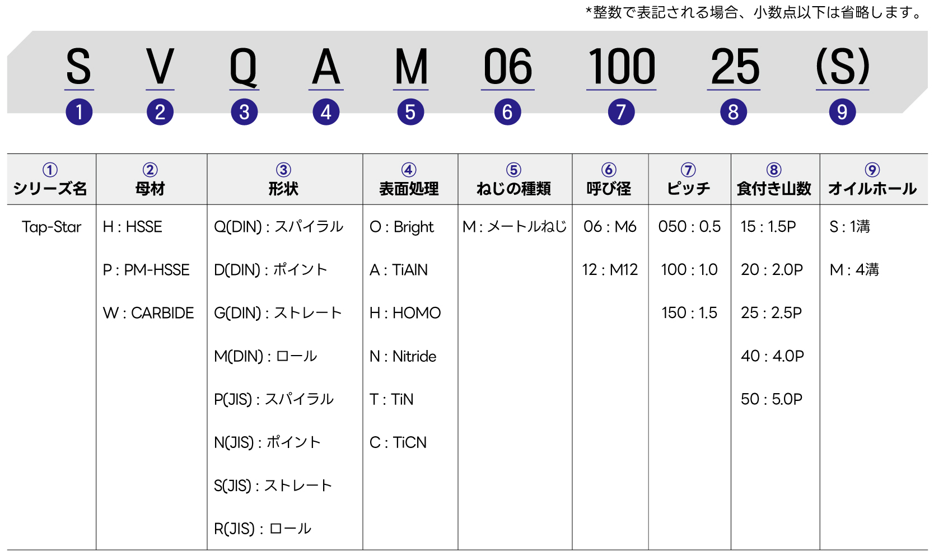Click the blue circle numbered 3

point(244,112)
